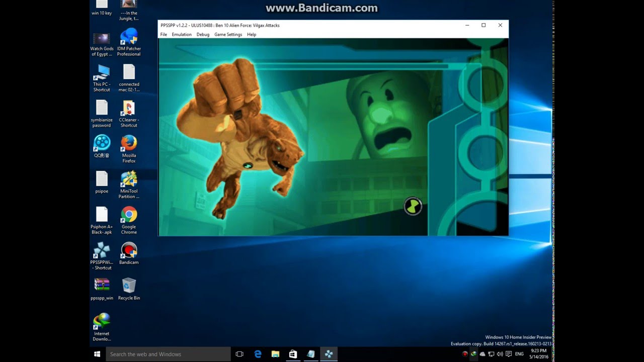The width and height of the screenshot is (644, 362).
Task: Select the Mozilla Firefox desktop icon
Action: click(129, 149)
